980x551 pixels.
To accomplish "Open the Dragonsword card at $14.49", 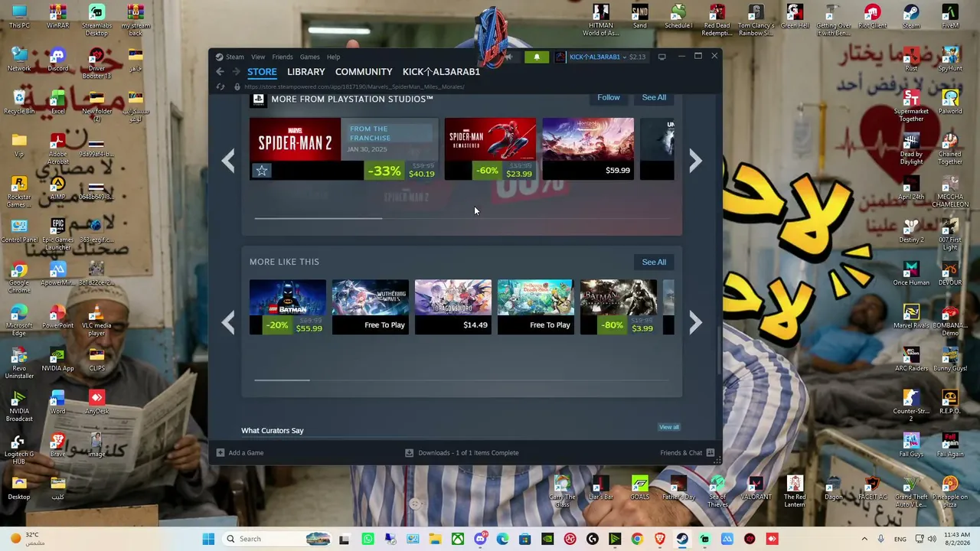I will tap(453, 308).
